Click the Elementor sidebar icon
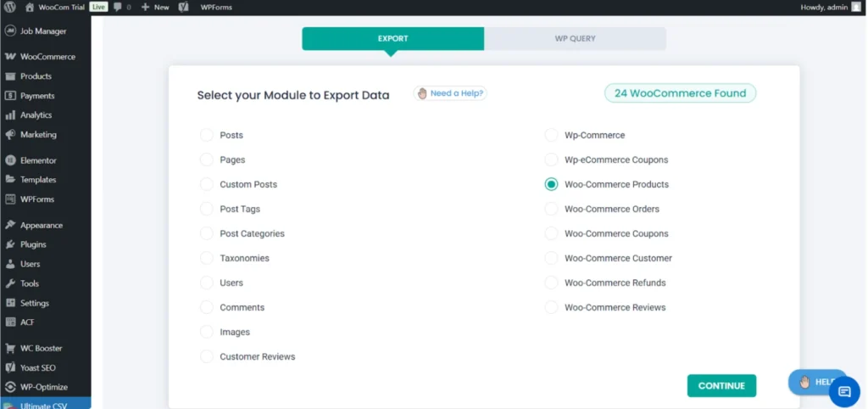 pyautogui.click(x=10, y=160)
